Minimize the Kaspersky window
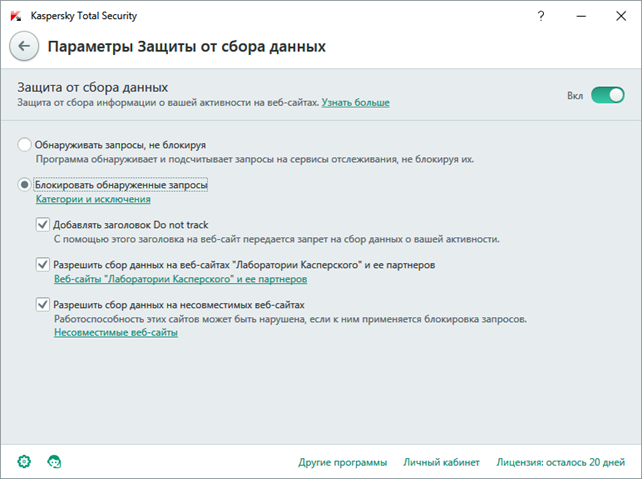The width and height of the screenshot is (642, 479). click(x=581, y=16)
